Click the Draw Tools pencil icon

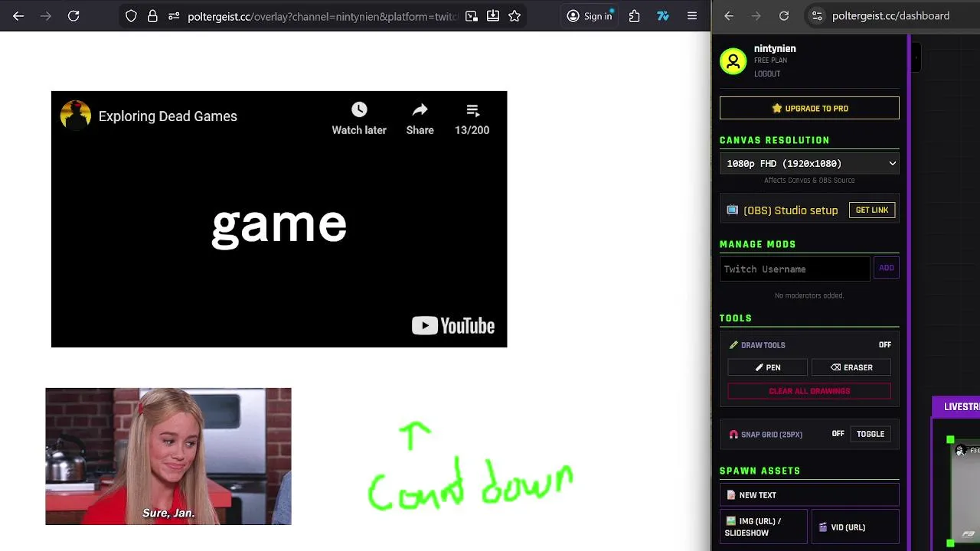[733, 345]
